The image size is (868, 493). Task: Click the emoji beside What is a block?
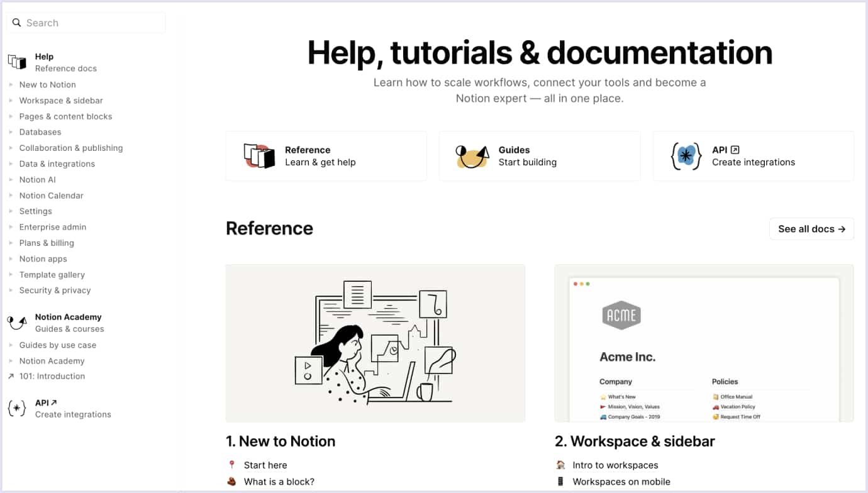[231, 482]
